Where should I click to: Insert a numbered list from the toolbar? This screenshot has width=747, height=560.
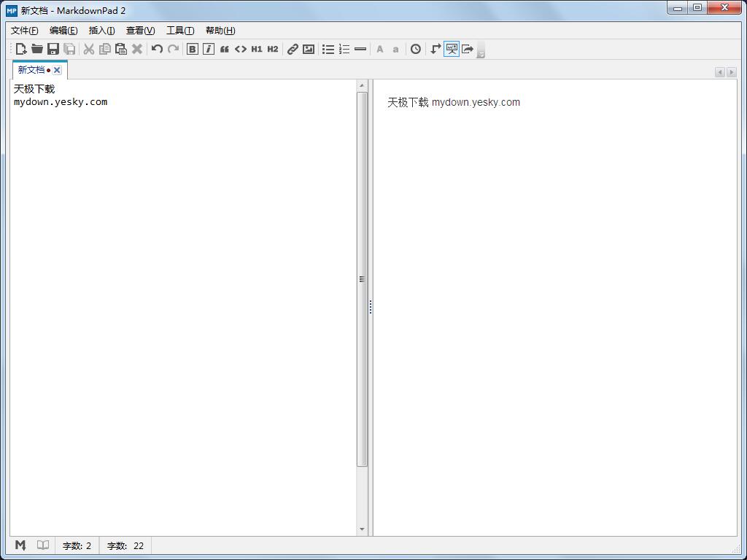pyautogui.click(x=344, y=49)
